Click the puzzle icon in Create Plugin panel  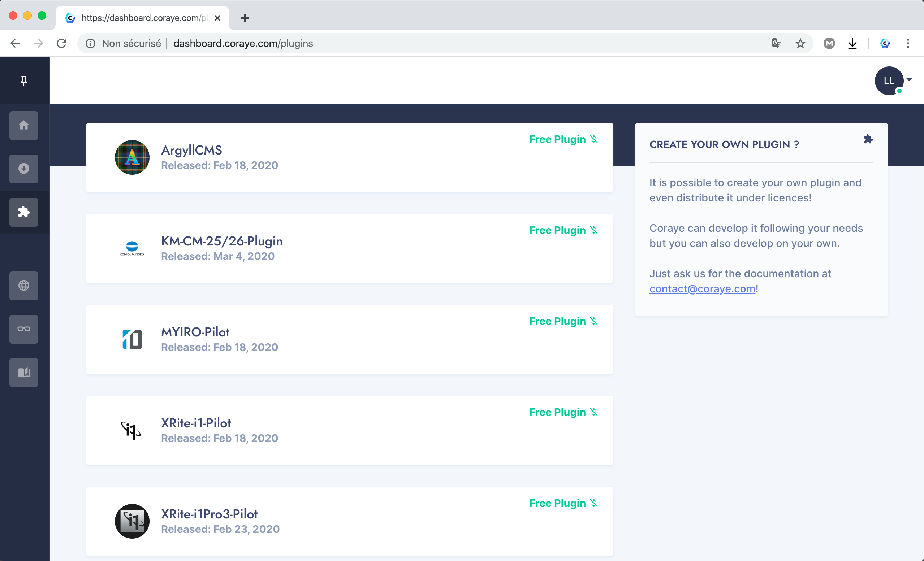[x=868, y=139]
